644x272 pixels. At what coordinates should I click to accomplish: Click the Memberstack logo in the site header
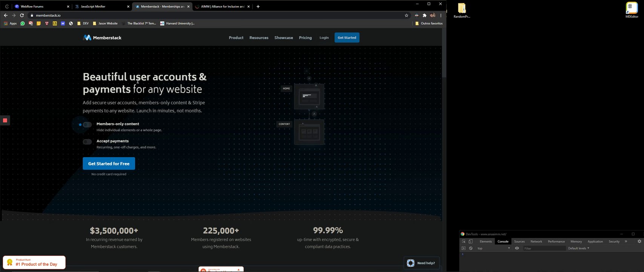pyautogui.click(x=102, y=37)
